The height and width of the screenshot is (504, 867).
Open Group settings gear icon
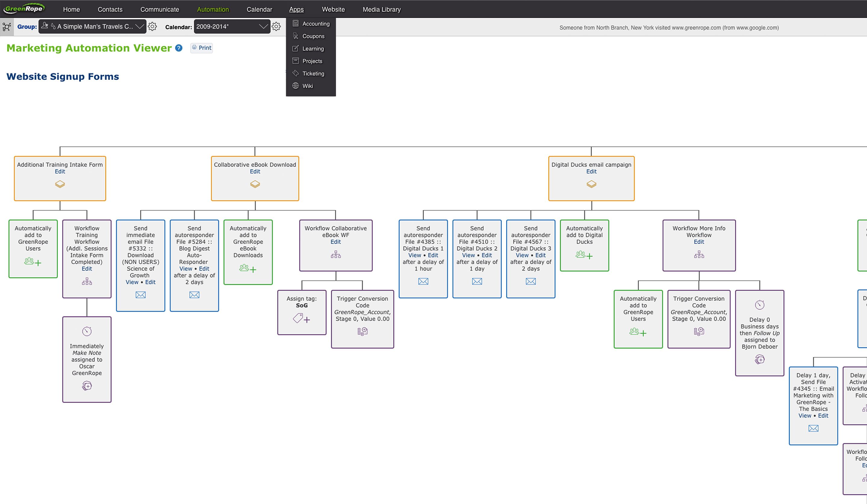click(152, 26)
